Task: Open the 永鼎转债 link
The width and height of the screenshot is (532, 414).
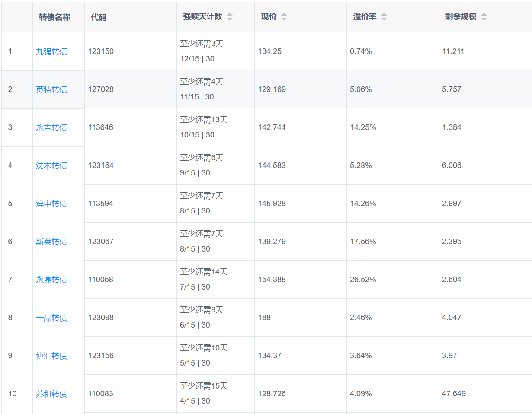Action: click(x=51, y=280)
